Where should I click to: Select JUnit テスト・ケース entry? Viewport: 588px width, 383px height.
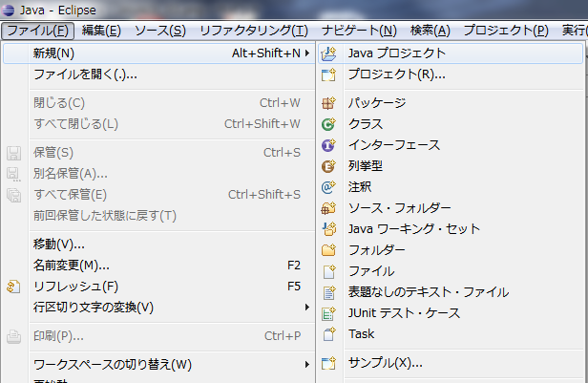tap(451, 313)
